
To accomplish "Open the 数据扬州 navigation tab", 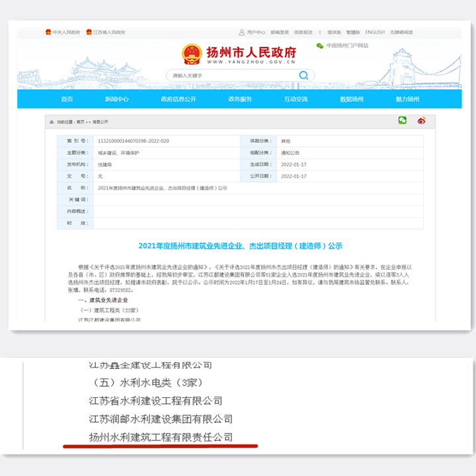I will pyautogui.click(x=352, y=99).
